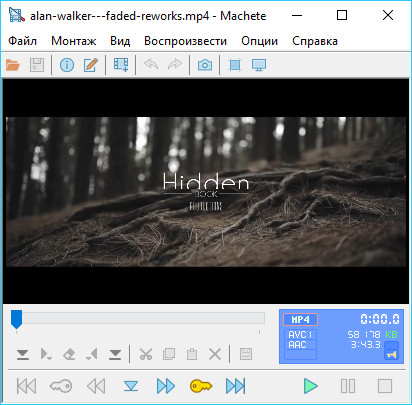The image size is (412, 405).
Task: Click the add video filmstrip icon
Action: click(121, 65)
